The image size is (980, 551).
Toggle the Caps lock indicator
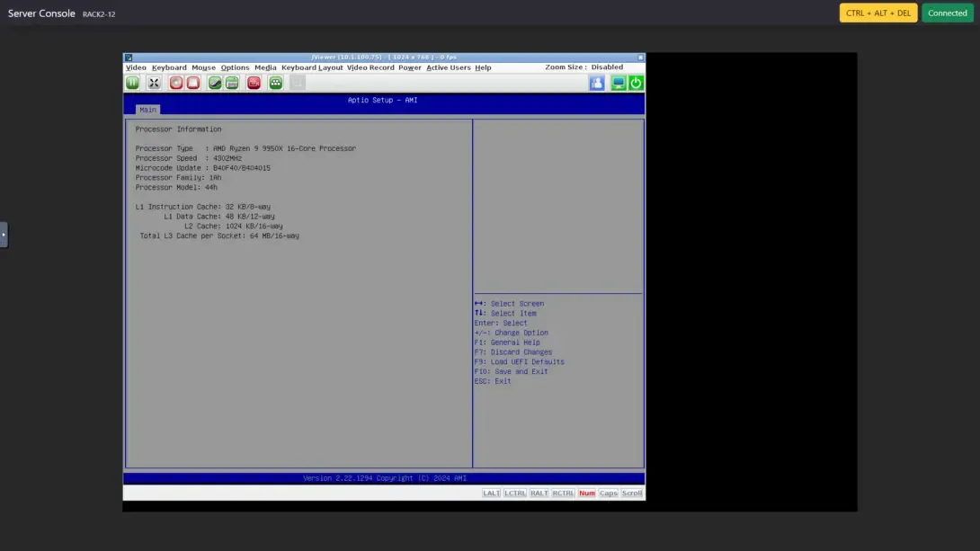pos(608,493)
